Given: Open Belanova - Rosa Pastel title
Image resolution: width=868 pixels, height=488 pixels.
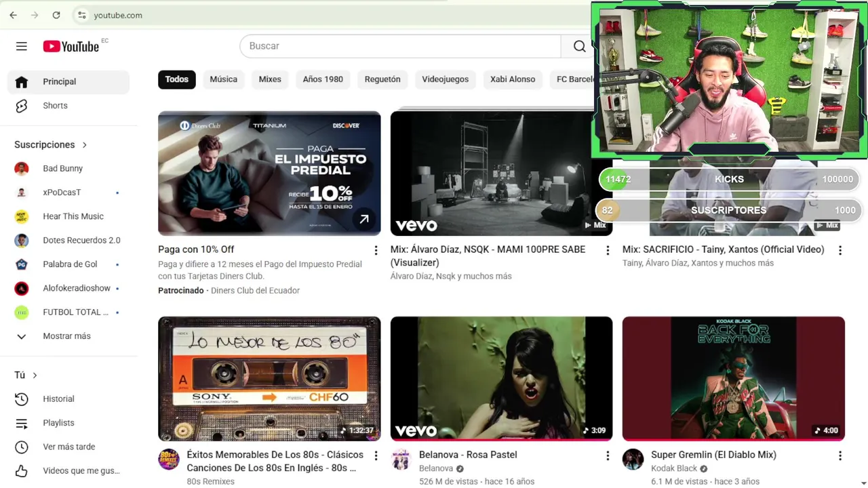Looking at the screenshot, I should 468,455.
